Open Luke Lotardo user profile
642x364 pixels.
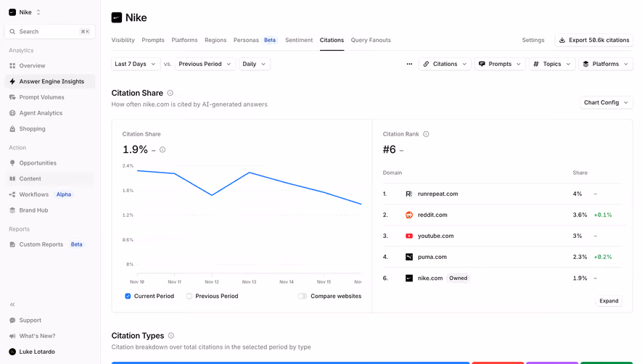pos(32,352)
